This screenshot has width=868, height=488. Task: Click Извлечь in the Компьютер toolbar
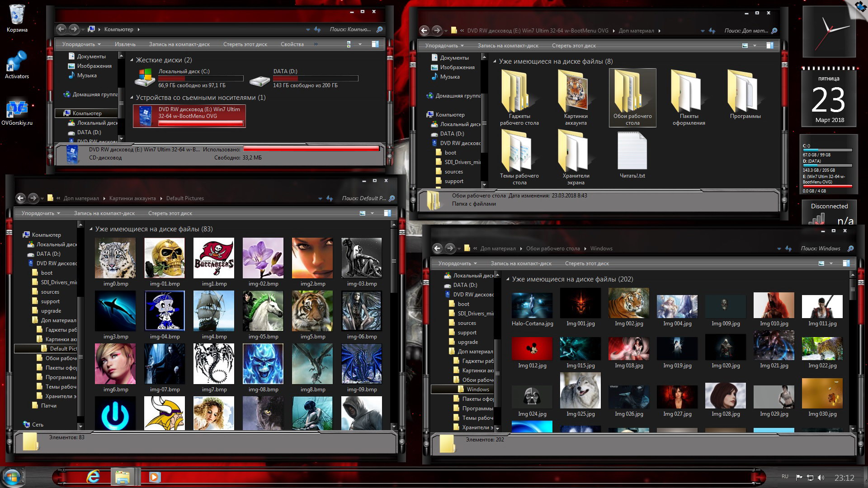point(125,44)
